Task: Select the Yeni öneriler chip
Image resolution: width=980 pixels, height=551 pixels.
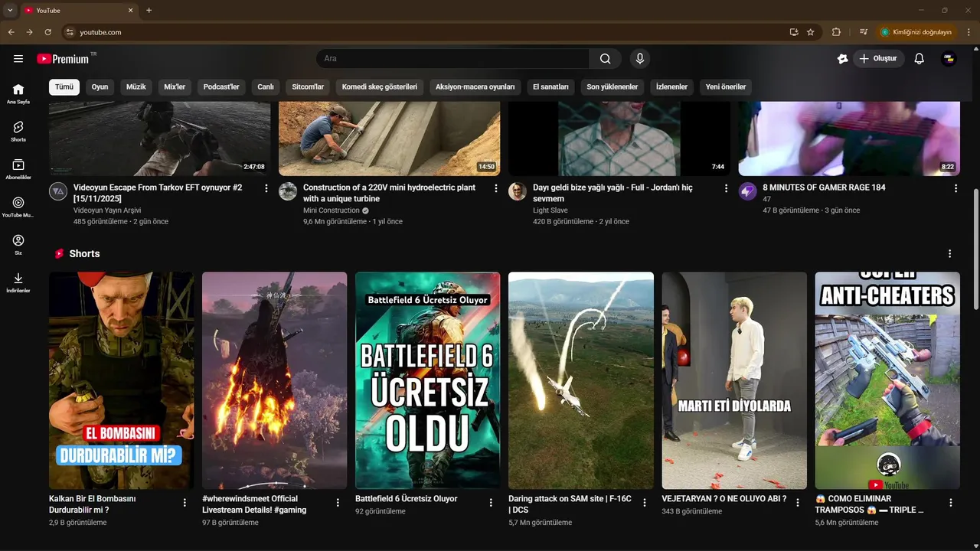Action: tap(726, 86)
